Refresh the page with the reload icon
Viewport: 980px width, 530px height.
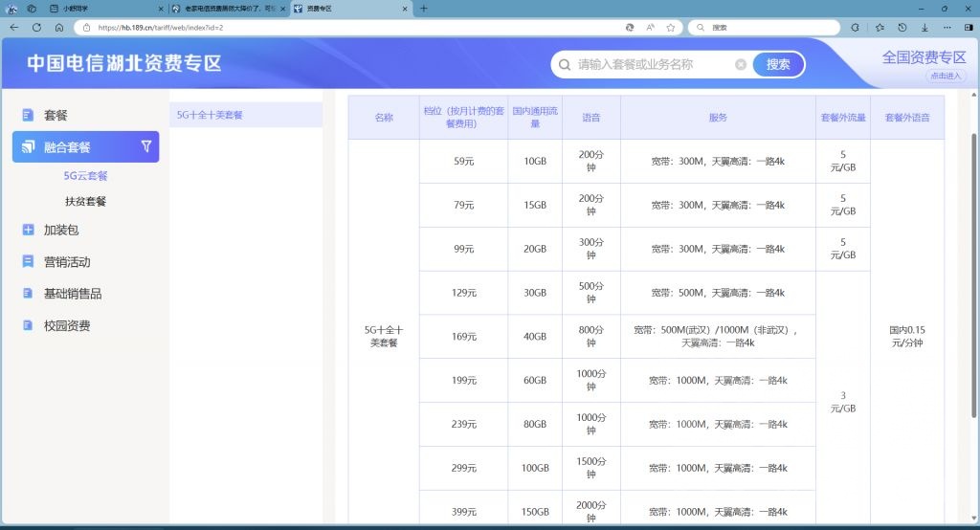click(x=37, y=28)
